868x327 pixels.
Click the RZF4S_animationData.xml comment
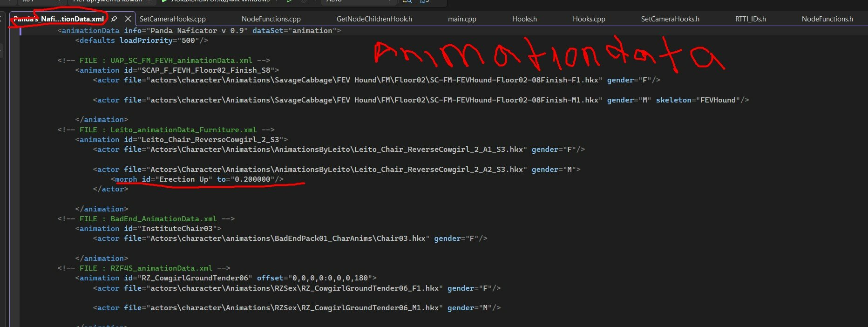click(x=144, y=268)
